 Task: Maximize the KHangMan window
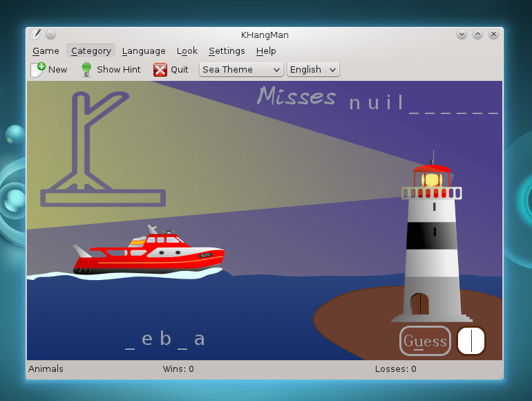pyautogui.click(x=477, y=34)
